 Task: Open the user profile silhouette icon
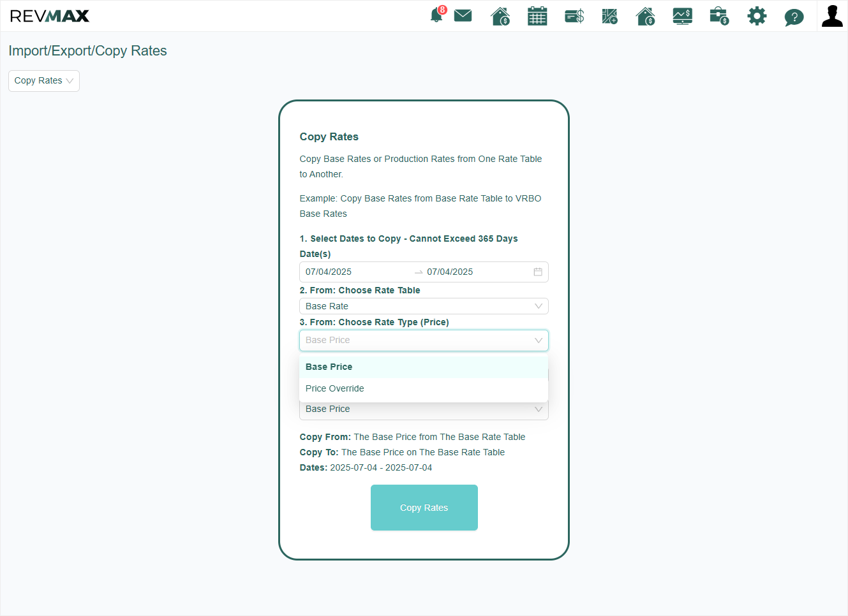[832, 16]
